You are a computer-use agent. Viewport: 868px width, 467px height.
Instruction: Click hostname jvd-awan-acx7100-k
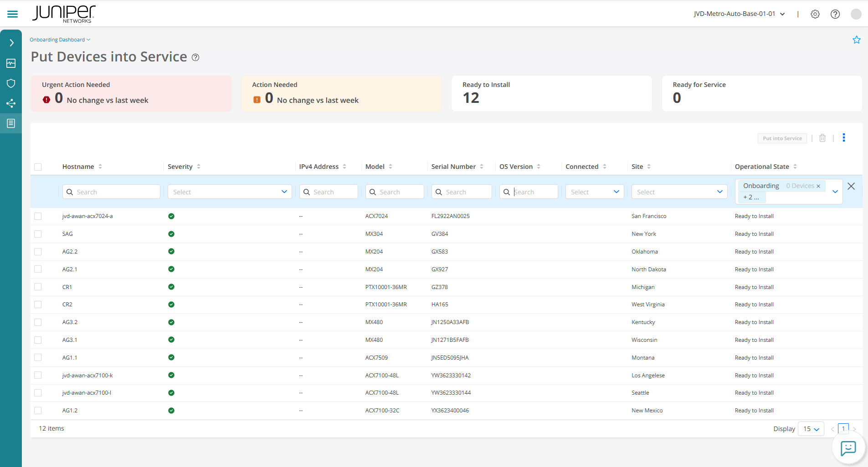[x=87, y=376]
